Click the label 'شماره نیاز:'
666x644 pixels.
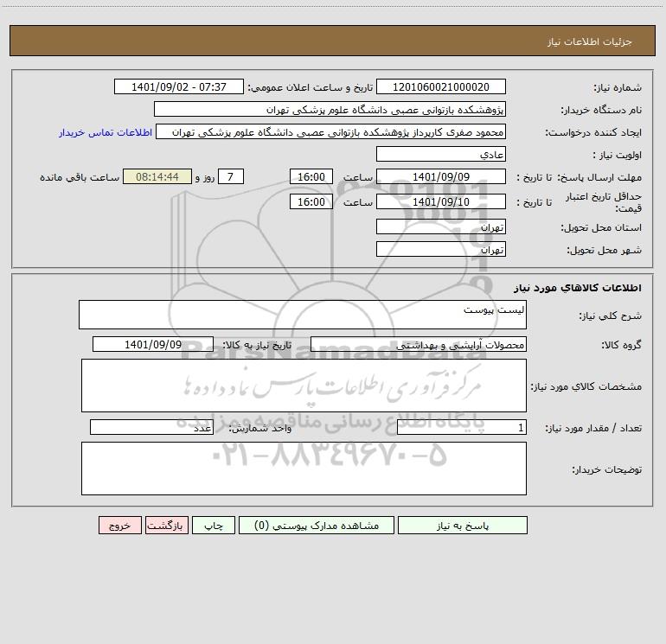pos(618,88)
